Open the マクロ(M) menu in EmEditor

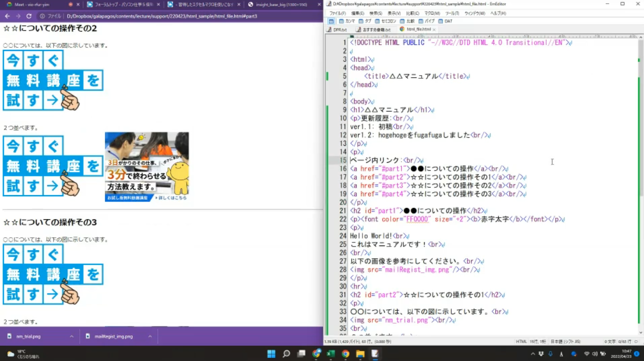click(x=432, y=13)
